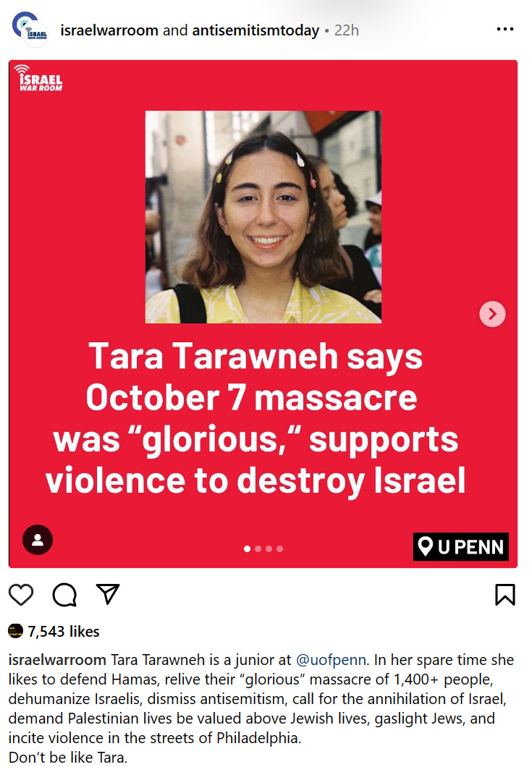This screenshot has width=532, height=767.
Task: Show tagged people using the person icon
Action: tap(38, 540)
